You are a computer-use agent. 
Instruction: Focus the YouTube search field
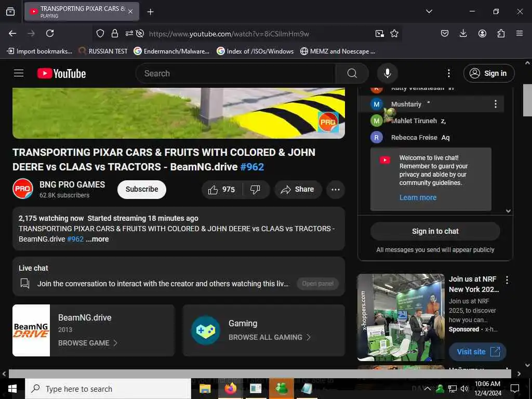coord(236,73)
